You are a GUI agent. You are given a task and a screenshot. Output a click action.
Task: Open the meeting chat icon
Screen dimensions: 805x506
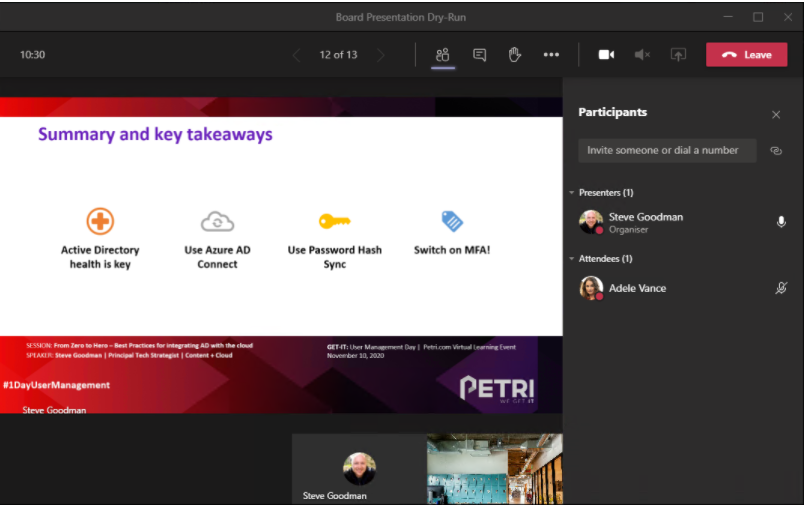[x=480, y=55]
